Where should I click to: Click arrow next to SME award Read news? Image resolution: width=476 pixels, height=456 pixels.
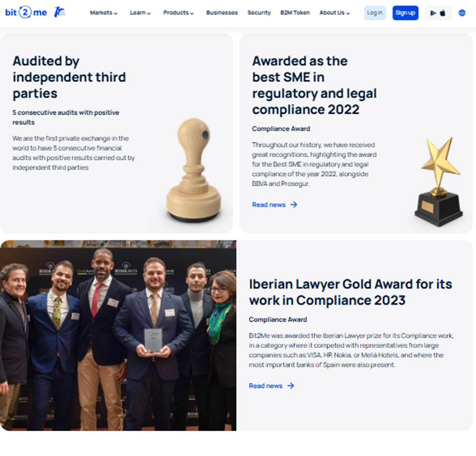(294, 205)
